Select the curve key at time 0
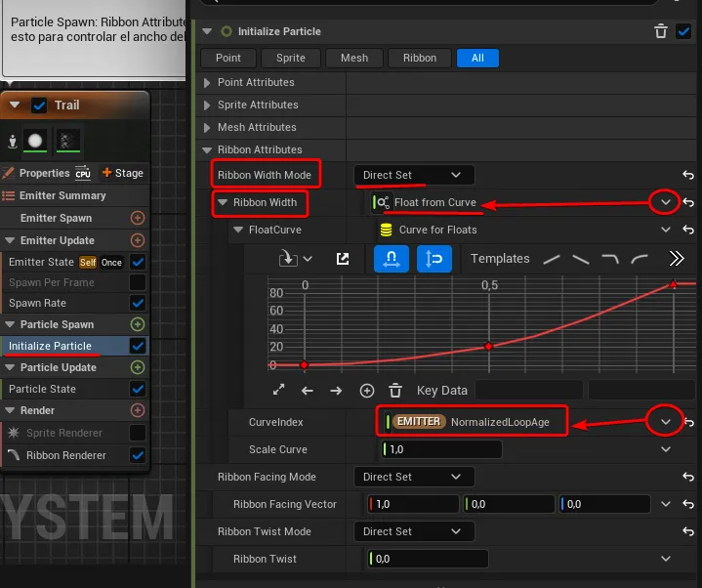The height and width of the screenshot is (588, 702). click(304, 365)
